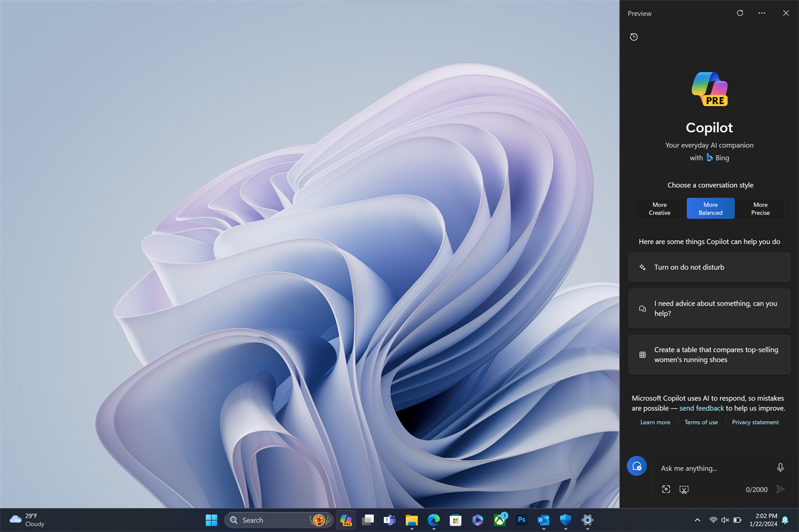This screenshot has width=799, height=532.
Task: Choose the I need advice about something suggestion
Action: [709, 308]
